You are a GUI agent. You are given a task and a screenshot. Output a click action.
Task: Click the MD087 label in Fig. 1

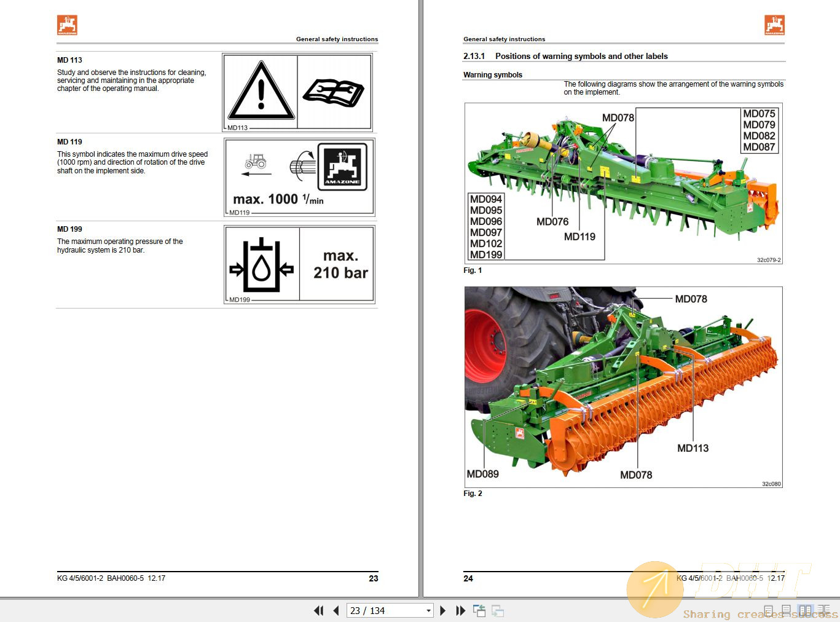point(760,147)
